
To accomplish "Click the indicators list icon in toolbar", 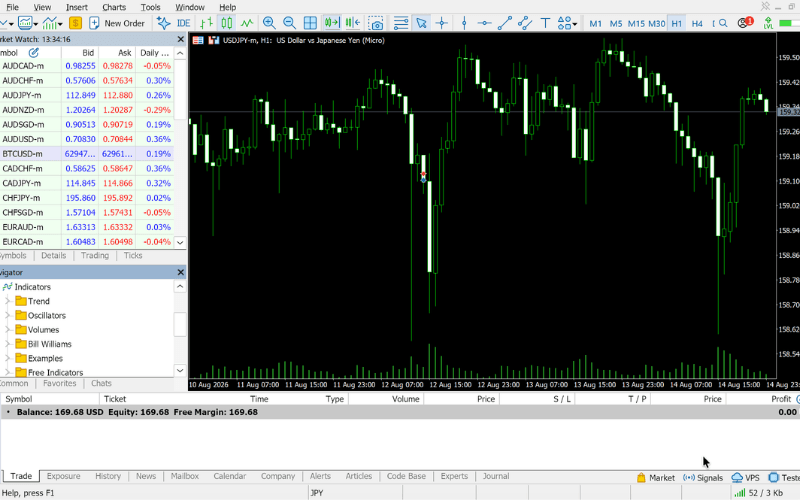I will coord(52,23).
